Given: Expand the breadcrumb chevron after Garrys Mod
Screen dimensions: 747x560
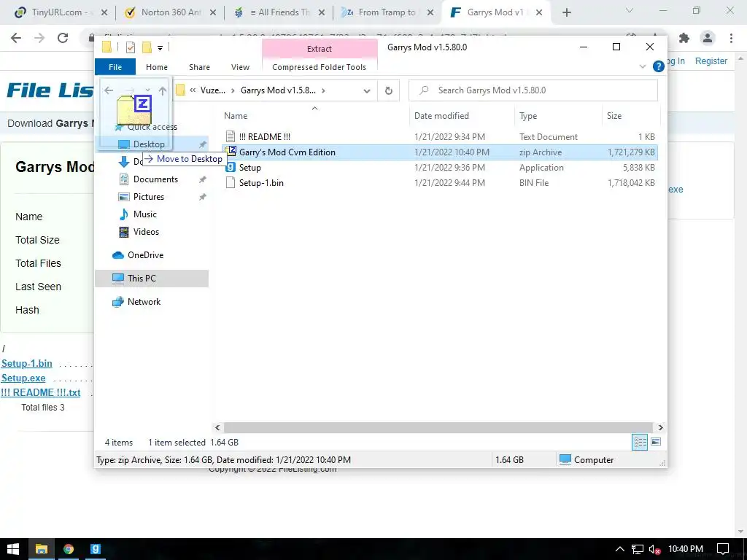Looking at the screenshot, I should coord(323,90).
